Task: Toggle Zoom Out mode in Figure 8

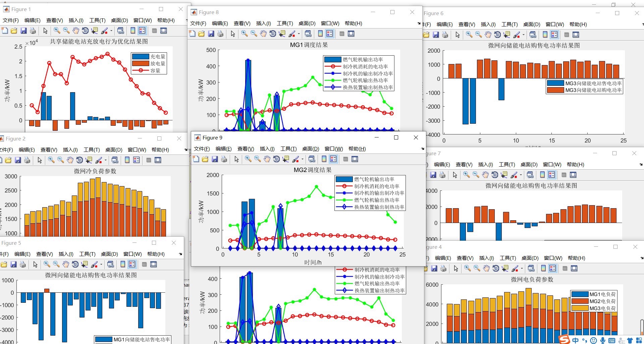Action: (x=254, y=34)
